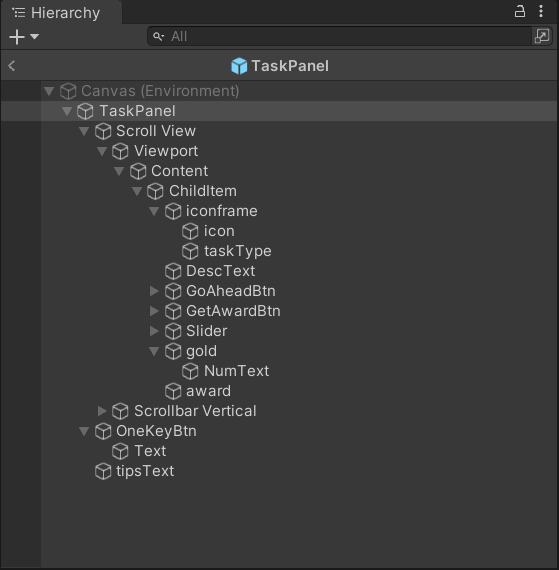Open the scene visibility popup icon beside search
This screenshot has width=559, height=570.
click(x=542, y=36)
